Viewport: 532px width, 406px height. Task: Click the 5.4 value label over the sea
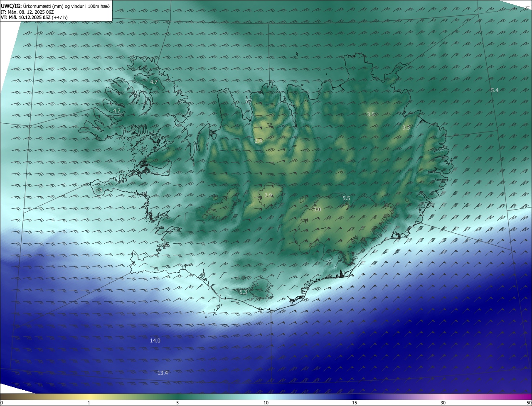pos(495,90)
